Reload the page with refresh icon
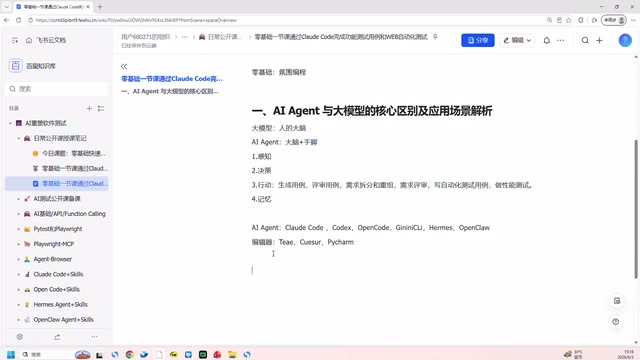 [18, 20]
